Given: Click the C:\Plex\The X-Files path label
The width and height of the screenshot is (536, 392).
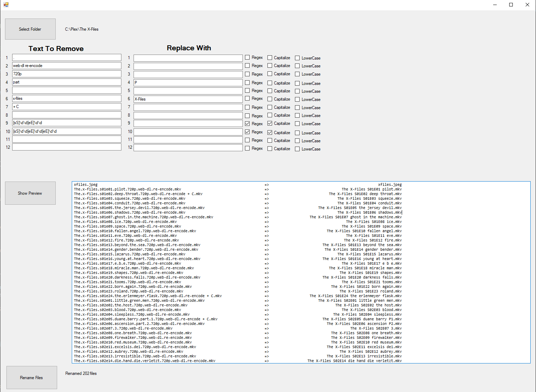Looking at the screenshot, I should (82, 29).
